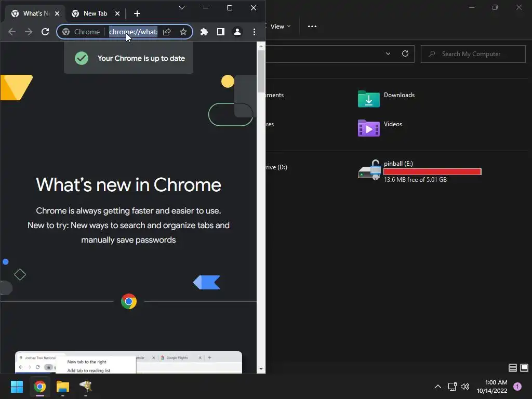The image size is (532, 399).
Task: Click the scroll-up arrow in Chrome's scrollbar
Action: 261,46
